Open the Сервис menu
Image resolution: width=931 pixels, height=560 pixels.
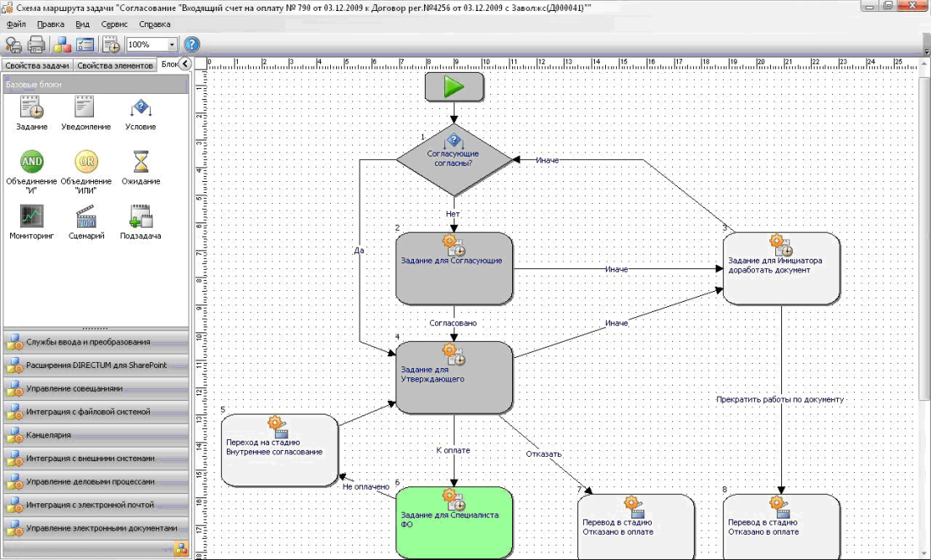[114, 25]
